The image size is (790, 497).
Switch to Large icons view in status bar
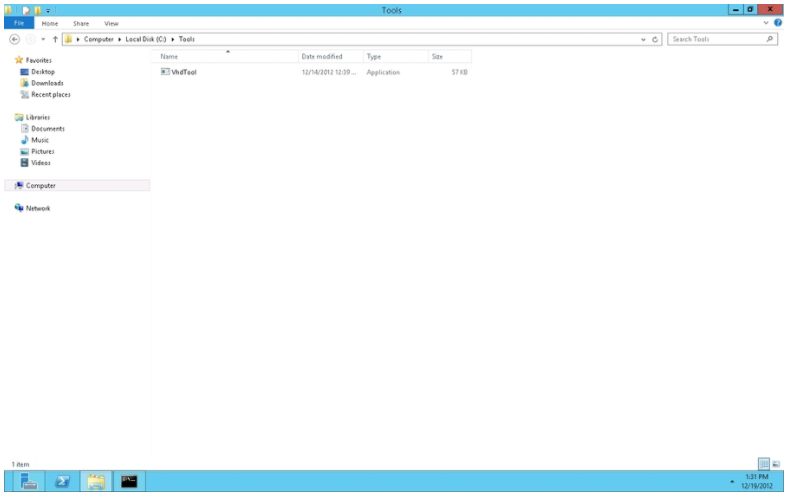[776, 464]
